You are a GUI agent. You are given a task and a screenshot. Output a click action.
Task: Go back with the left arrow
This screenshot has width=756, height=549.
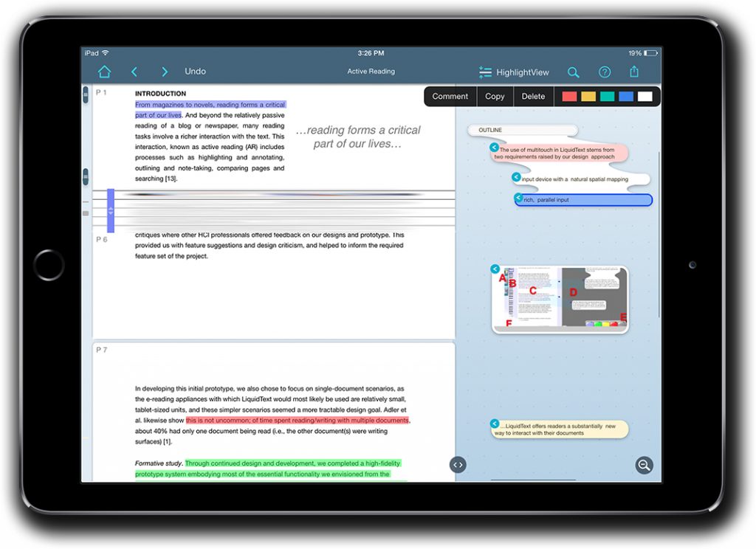(x=134, y=72)
